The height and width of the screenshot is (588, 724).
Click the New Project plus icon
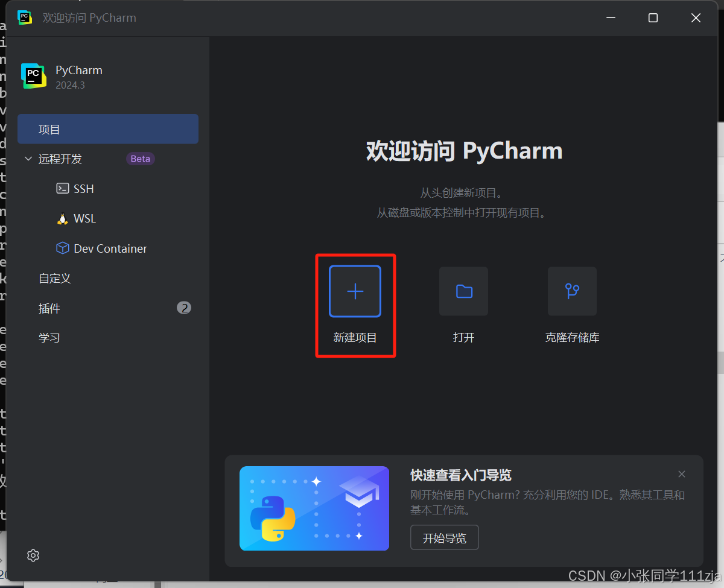tap(355, 291)
